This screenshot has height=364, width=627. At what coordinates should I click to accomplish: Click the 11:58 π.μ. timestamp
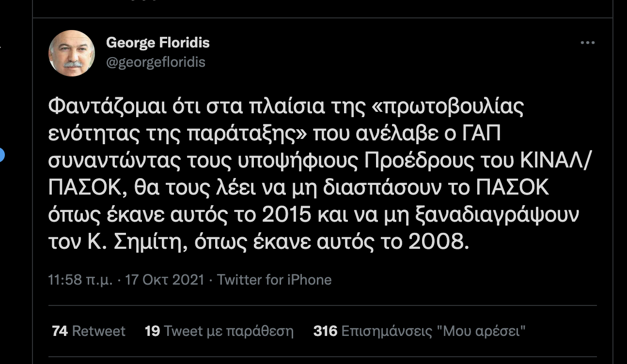click(x=80, y=280)
